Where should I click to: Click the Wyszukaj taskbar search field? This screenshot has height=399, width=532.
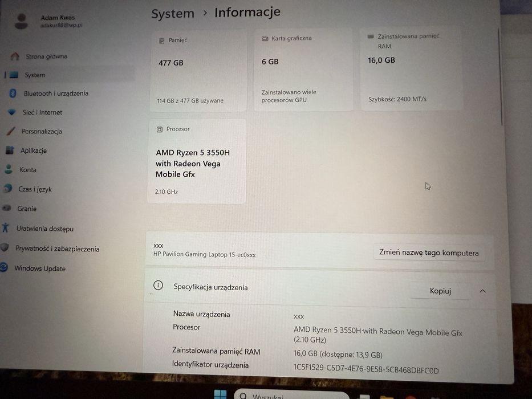291,395
